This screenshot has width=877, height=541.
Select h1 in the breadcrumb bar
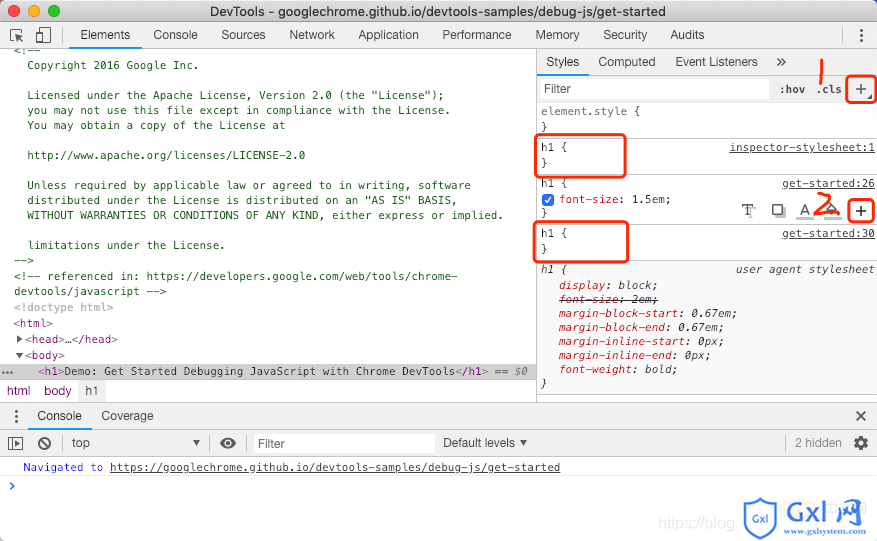coord(92,391)
